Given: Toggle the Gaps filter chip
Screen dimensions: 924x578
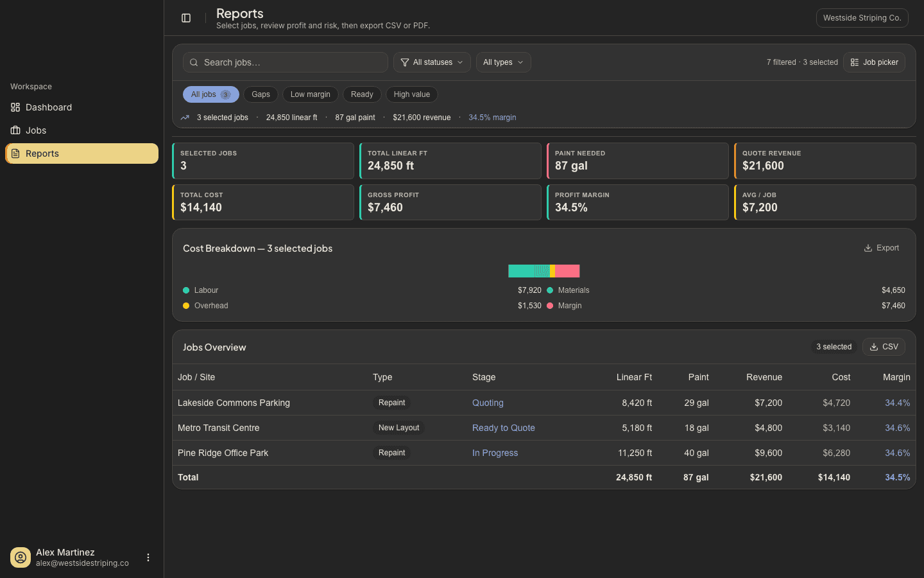Looking at the screenshot, I should click(261, 94).
